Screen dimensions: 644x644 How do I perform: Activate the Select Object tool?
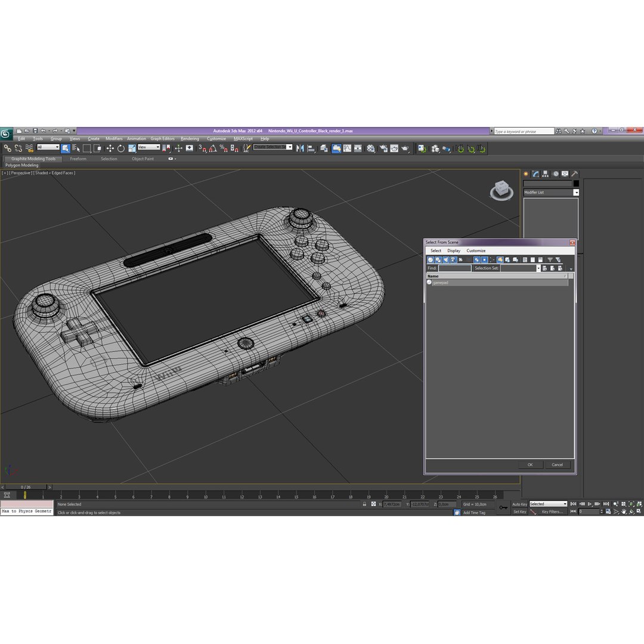click(x=66, y=148)
